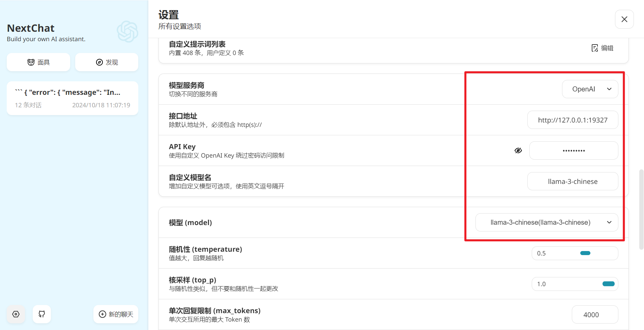Image resolution: width=644 pixels, height=330 pixels.
Task: Toggle API Key visibility eye icon
Action: pyautogui.click(x=518, y=150)
